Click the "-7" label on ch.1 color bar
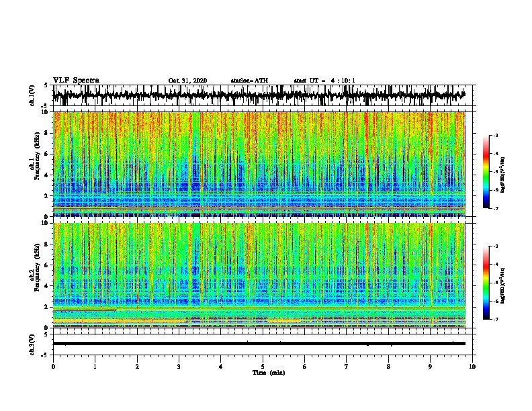The width and height of the screenshot is (532, 411). tap(495, 208)
